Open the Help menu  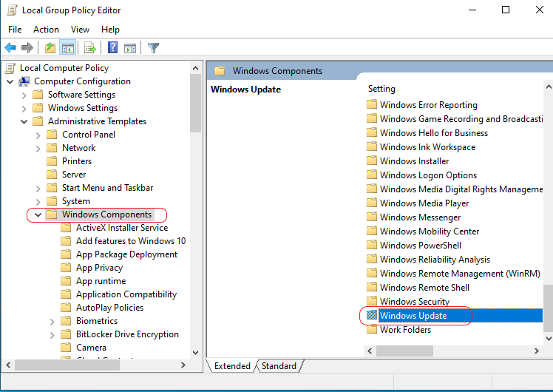coord(110,30)
